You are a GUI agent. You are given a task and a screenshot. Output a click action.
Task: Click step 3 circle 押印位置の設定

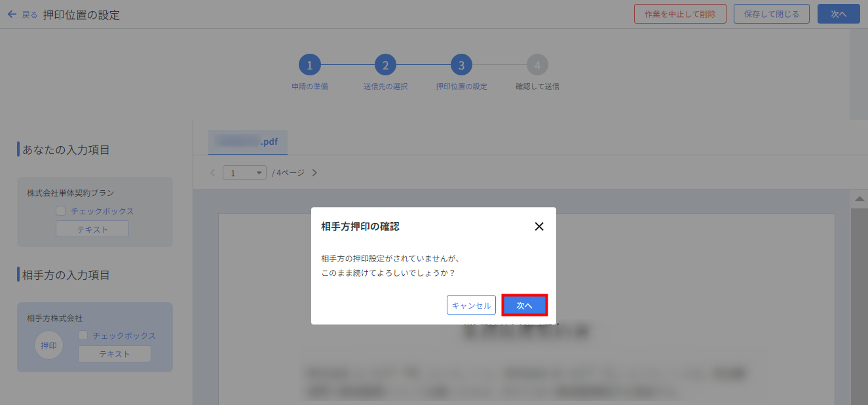click(x=461, y=65)
